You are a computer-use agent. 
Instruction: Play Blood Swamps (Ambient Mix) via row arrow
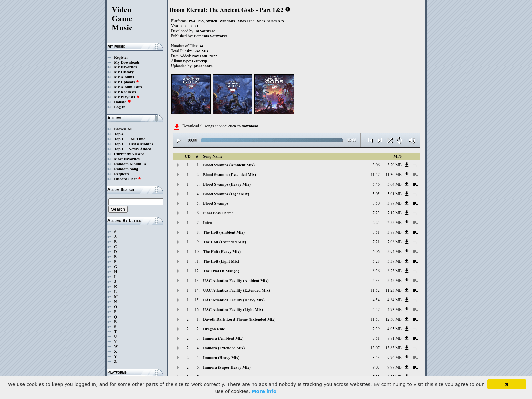pos(178,165)
